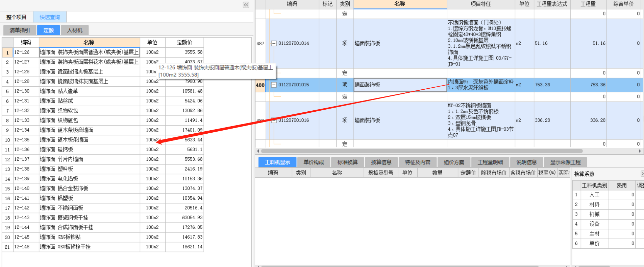This screenshot has width=644, height=267.
Task: Click row number 488 header
Action: point(260,85)
